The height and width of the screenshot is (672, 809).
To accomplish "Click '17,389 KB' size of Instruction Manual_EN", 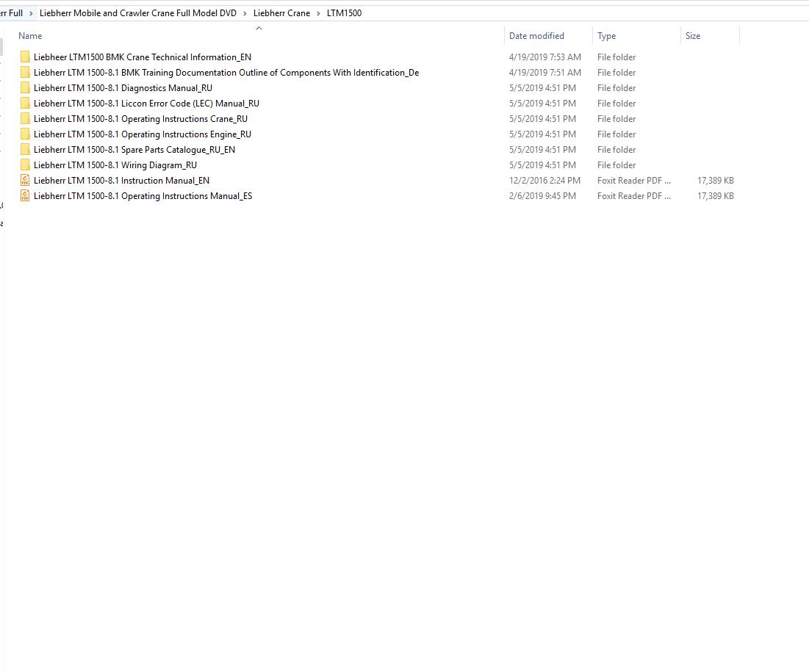I will 716,181.
